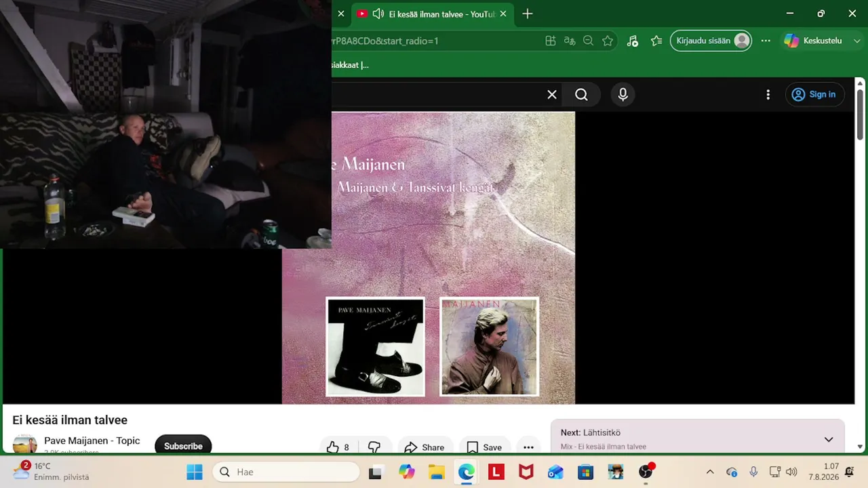This screenshot has width=868, height=488.
Task: Open more actions menu beside Save
Action: [x=529, y=447]
